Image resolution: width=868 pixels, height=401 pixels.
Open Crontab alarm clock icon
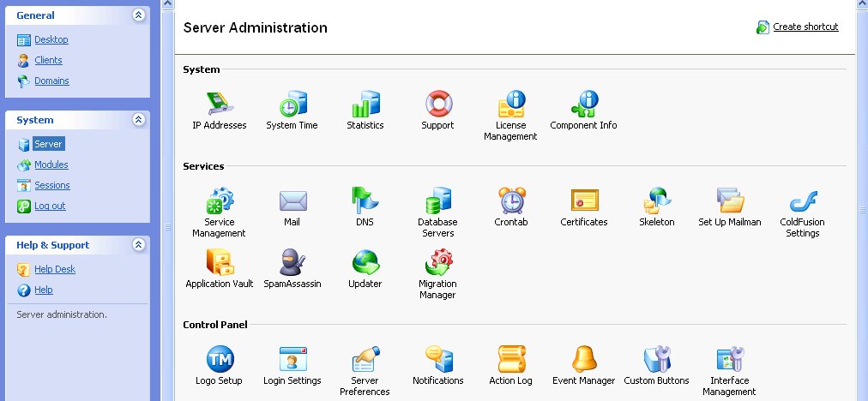click(x=511, y=201)
